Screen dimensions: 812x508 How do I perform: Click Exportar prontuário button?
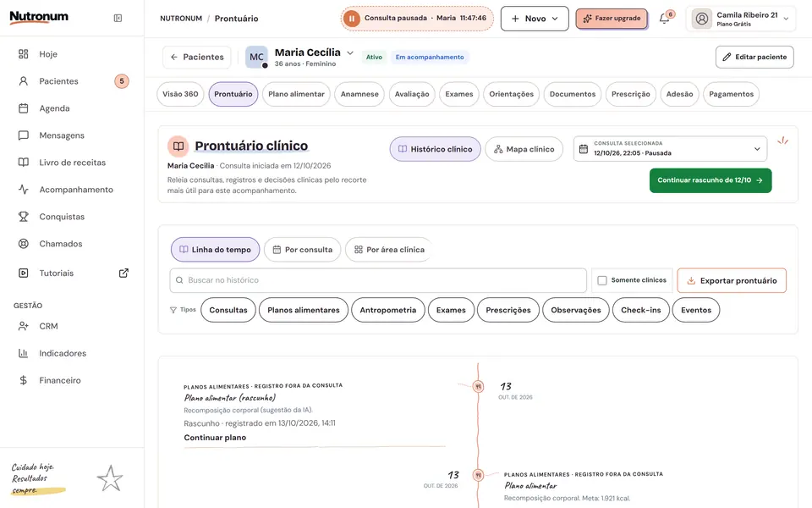coord(732,280)
